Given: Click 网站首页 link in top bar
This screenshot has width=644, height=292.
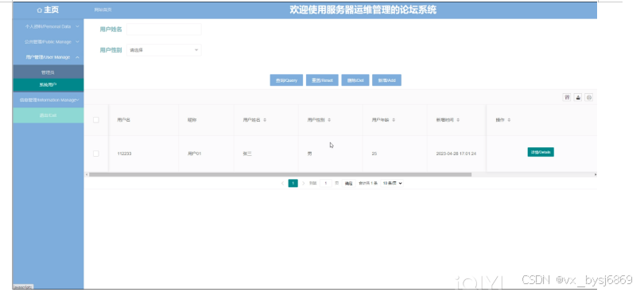Looking at the screenshot, I should click(103, 10).
